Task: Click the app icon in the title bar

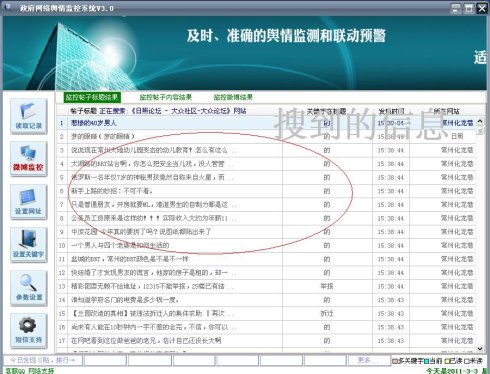Action: coord(8,7)
